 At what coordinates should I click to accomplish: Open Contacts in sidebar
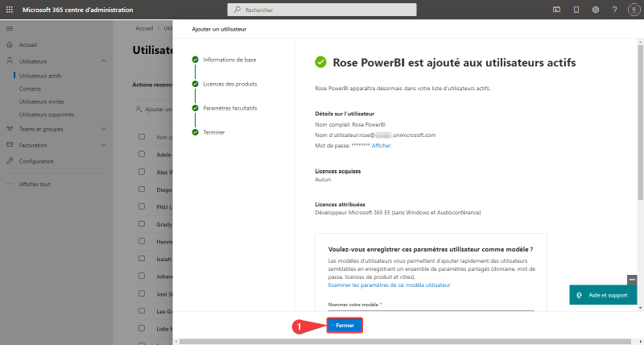[x=30, y=89]
